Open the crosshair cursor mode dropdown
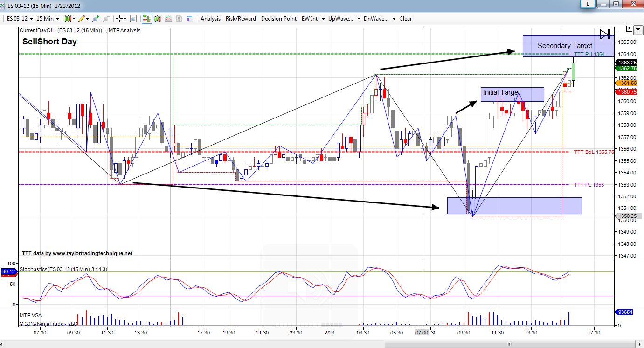The height and width of the screenshot is (348, 644). coord(121,19)
